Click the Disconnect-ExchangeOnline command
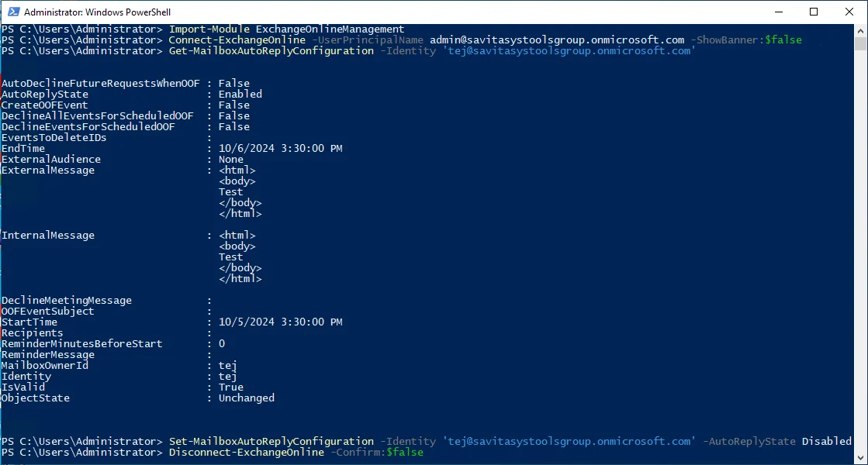Viewport: 868px width, 465px height. pyautogui.click(x=247, y=453)
